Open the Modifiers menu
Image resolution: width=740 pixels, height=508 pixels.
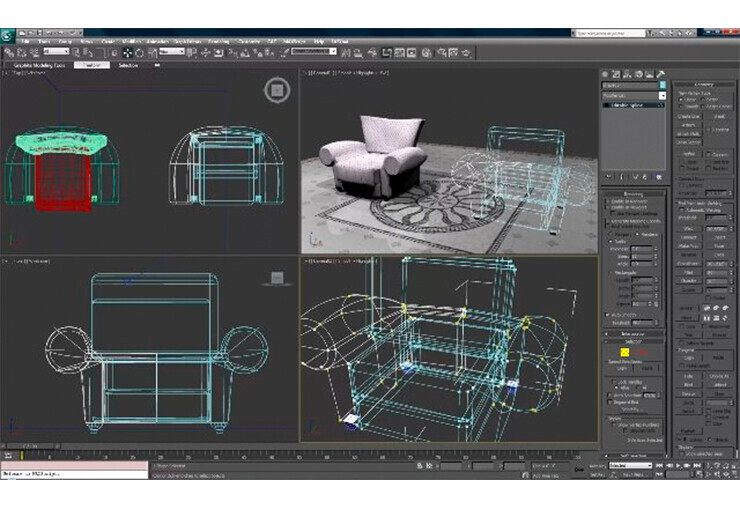[132, 41]
